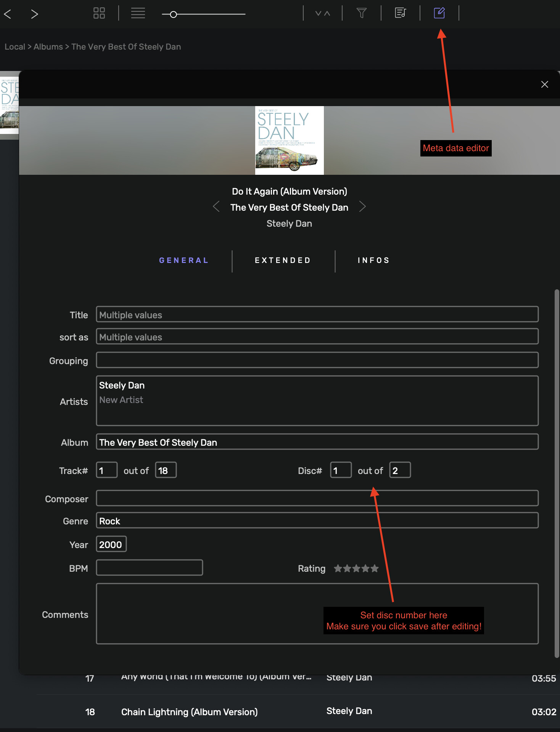Click the Local breadcrumb link
The width and height of the screenshot is (560, 732).
15,47
